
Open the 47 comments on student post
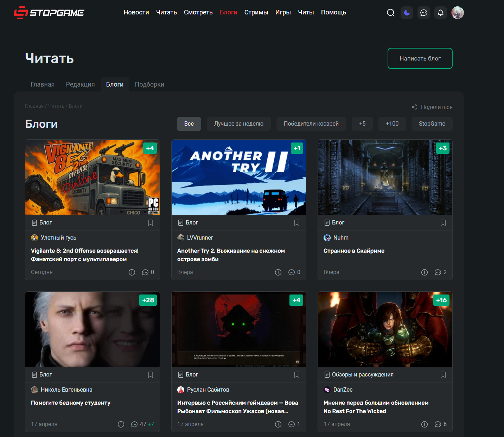[142, 424]
